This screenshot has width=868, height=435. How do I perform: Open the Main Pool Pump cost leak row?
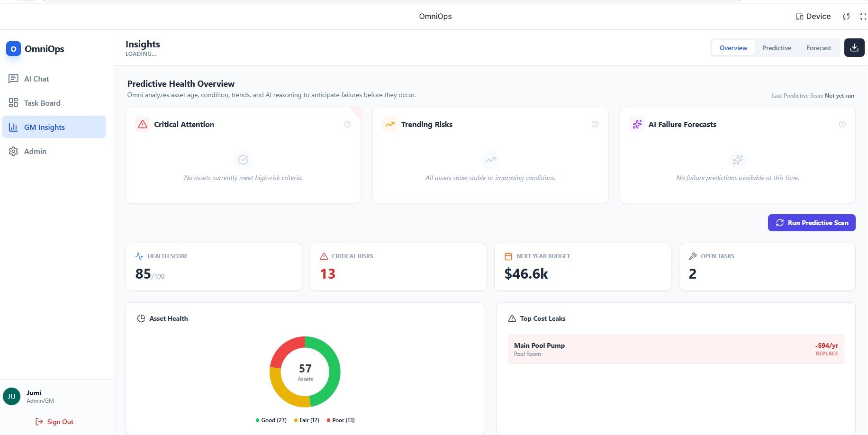[x=676, y=349]
